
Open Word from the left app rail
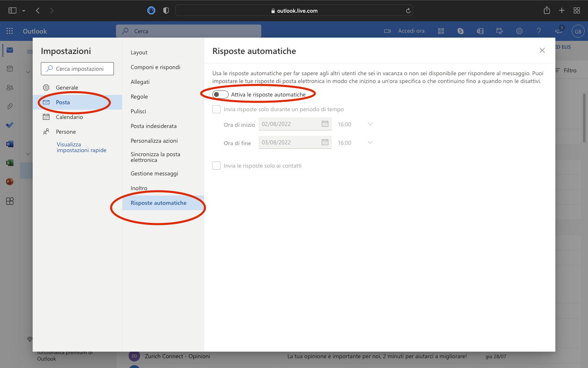[x=9, y=144]
